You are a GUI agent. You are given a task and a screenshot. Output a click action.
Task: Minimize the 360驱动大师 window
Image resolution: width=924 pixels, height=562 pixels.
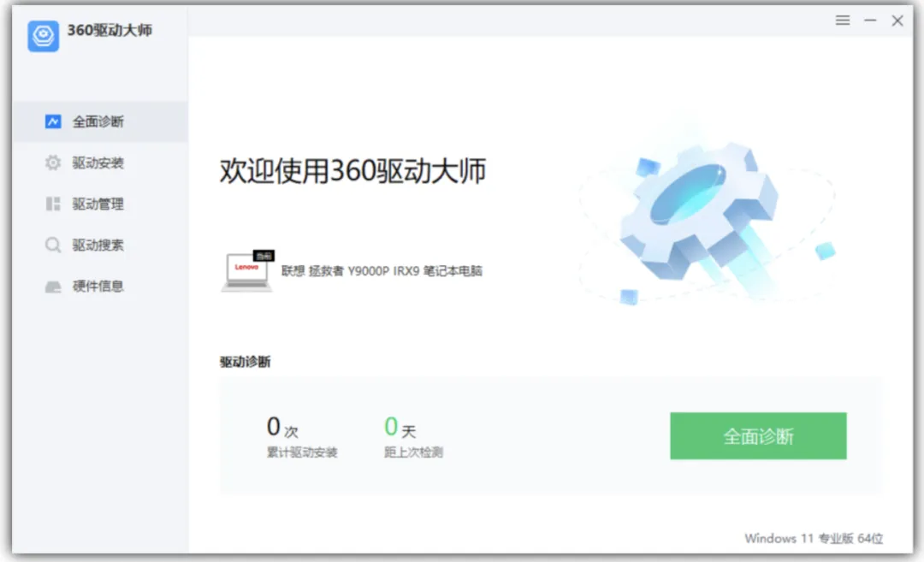coord(870,21)
